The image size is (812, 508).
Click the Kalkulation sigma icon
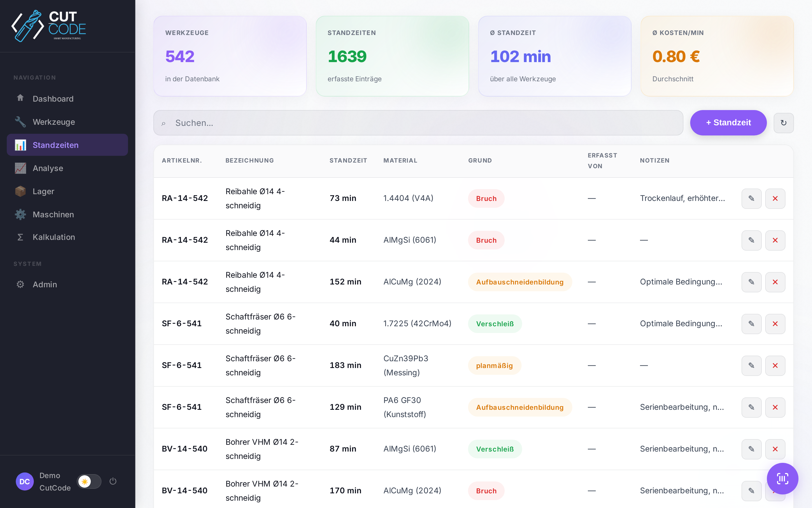click(20, 237)
